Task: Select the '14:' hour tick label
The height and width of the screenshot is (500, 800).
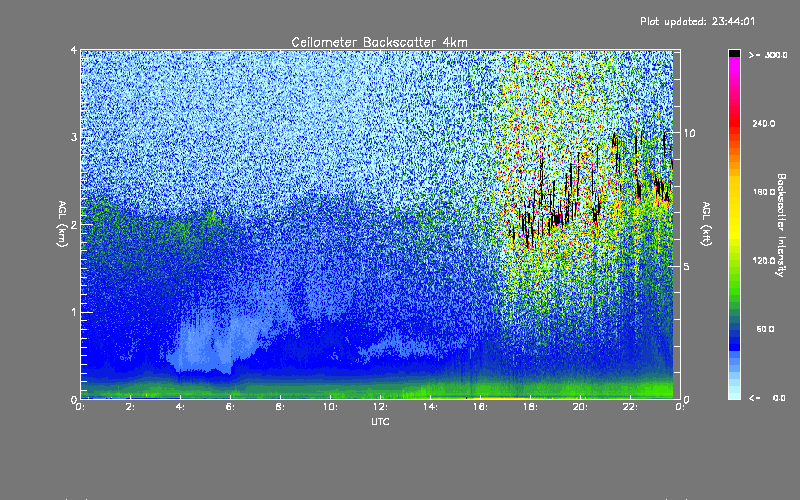Action: 431,407
